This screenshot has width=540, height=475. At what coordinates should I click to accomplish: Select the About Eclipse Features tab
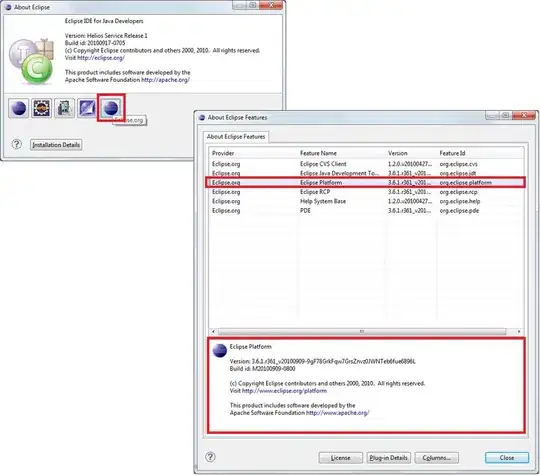[x=236, y=137]
